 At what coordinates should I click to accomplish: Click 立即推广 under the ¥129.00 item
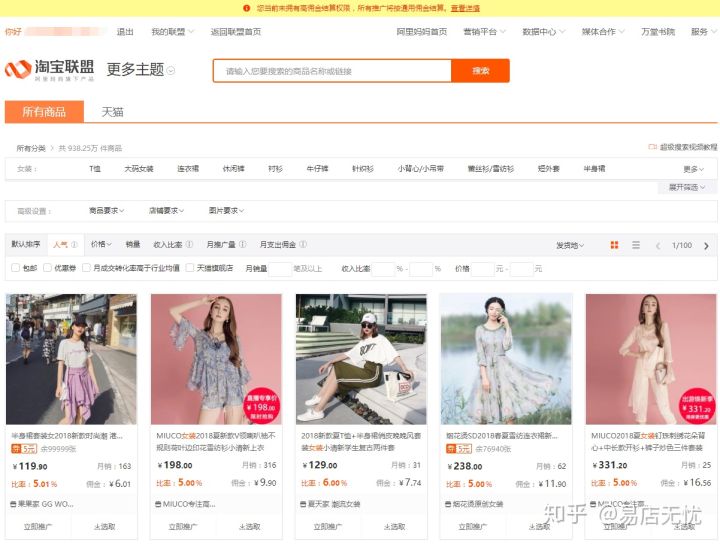coord(327,526)
